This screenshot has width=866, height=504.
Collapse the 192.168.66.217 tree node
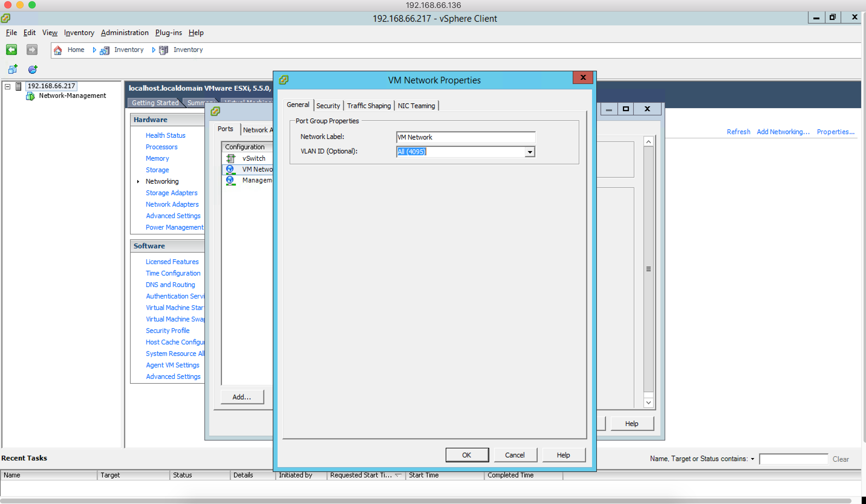tap(8, 86)
